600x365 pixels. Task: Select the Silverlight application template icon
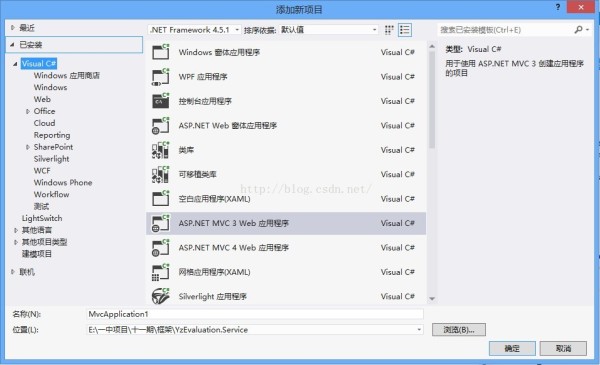point(160,296)
